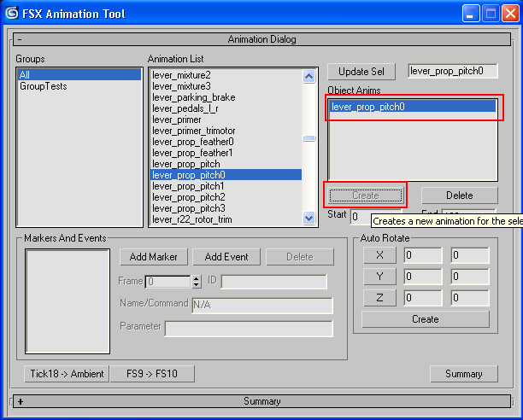This screenshot has width=523, height=420.
Task: Click Delete in Markers And Events
Action: click(x=300, y=257)
